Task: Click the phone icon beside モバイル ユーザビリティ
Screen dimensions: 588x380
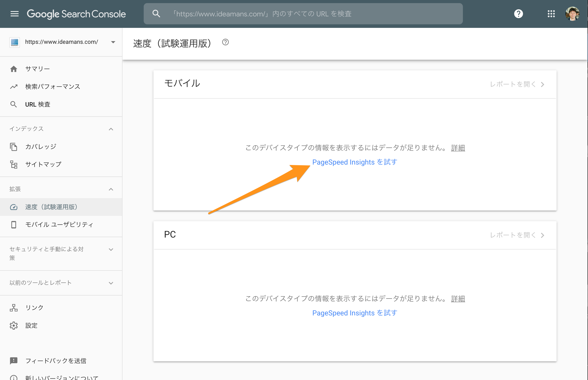Action: (14, 225)
